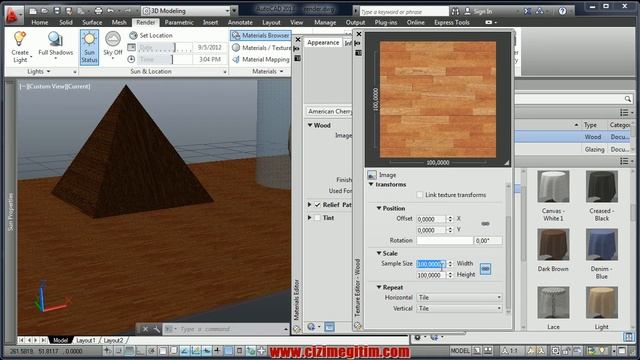Click the MODEL status bar button

pyautogui.click(x=460, y=351)
